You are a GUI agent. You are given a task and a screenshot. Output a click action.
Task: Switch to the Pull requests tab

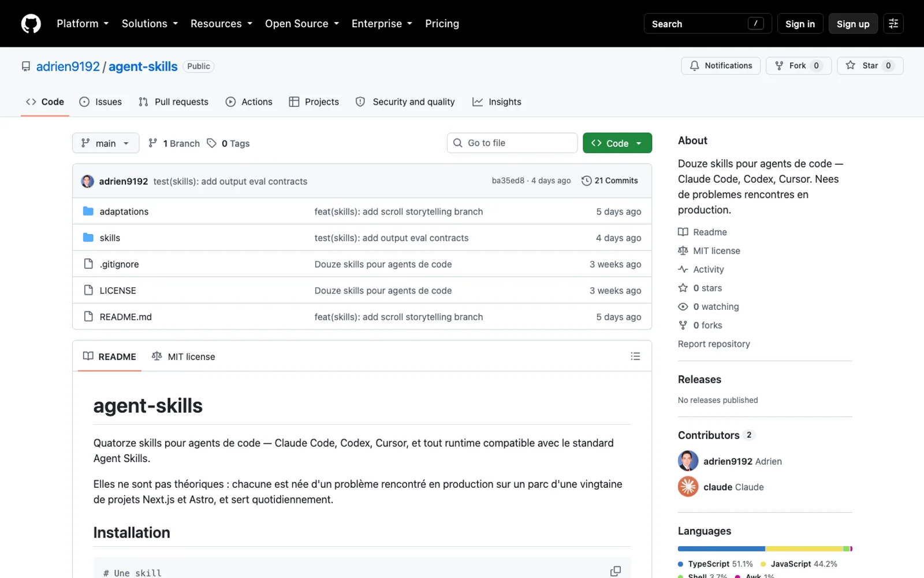173,102
